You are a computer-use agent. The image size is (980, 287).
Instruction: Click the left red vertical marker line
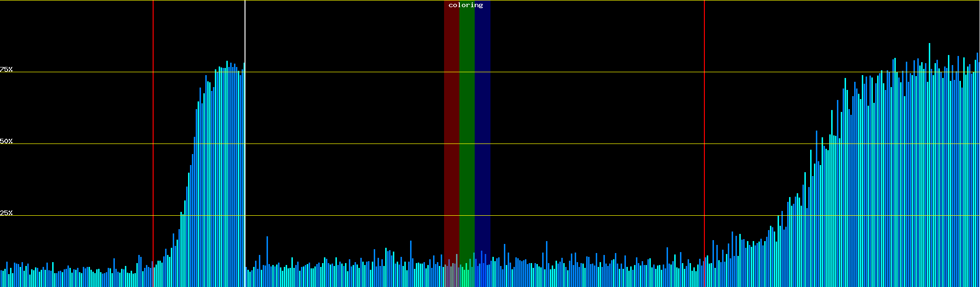153,120
